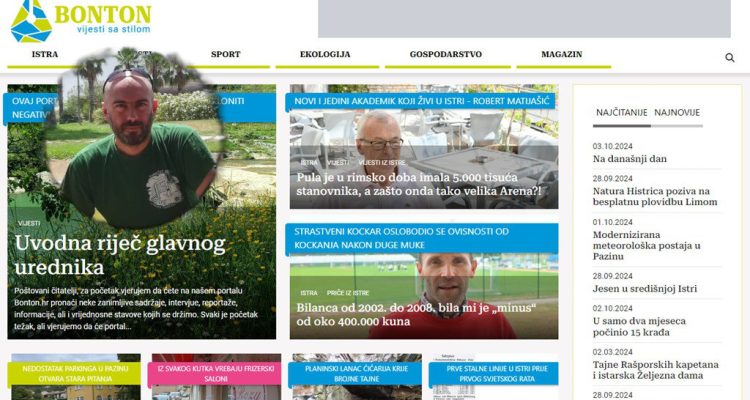The width and height of the screenshot is (750, 400).
Task: Open article Uvodna riječ glavnog urednika
Action: pyautogui.click(x=120, y=255)
